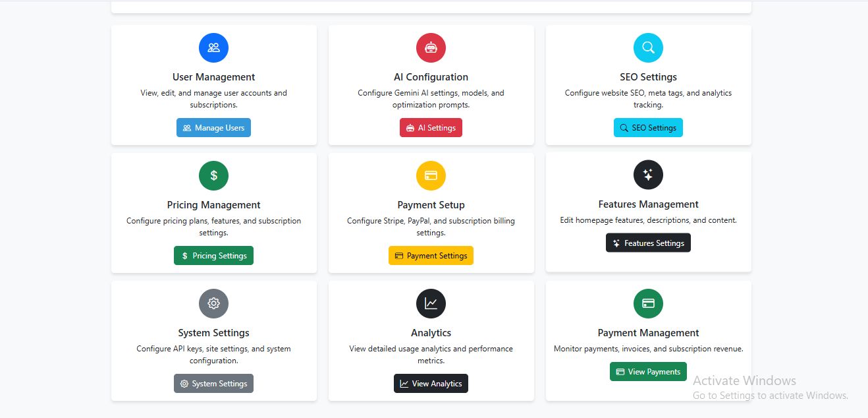
Task: Click the cyan SEO Settings magnifier icon
Action: tap(648, 47)
